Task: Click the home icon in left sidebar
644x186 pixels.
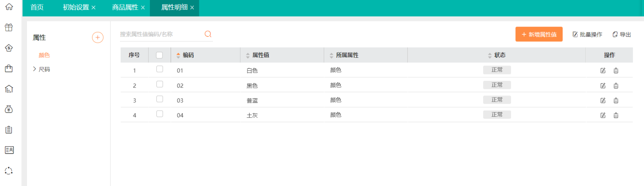Action: tap(9, 7)
